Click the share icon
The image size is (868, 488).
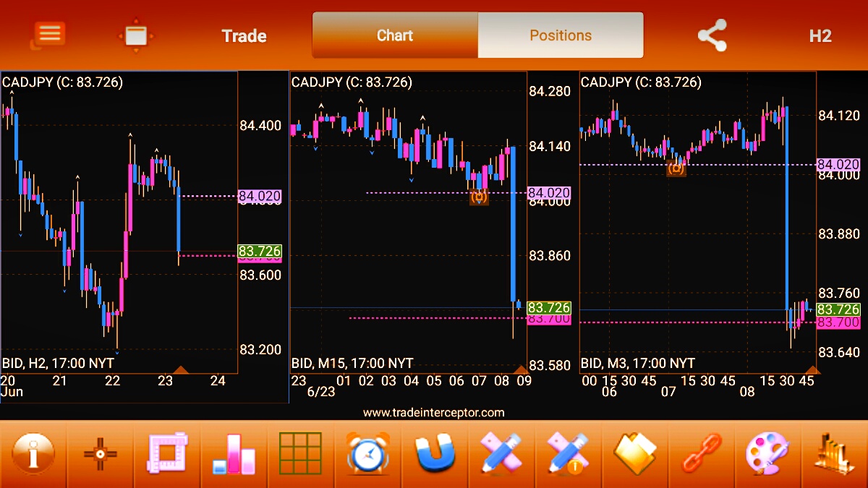(712, 35)
